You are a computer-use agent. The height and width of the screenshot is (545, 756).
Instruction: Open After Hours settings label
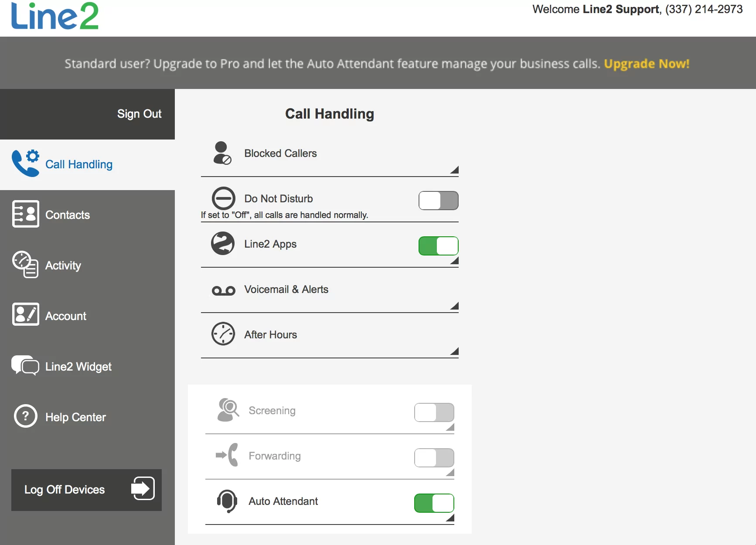point(270,335)
